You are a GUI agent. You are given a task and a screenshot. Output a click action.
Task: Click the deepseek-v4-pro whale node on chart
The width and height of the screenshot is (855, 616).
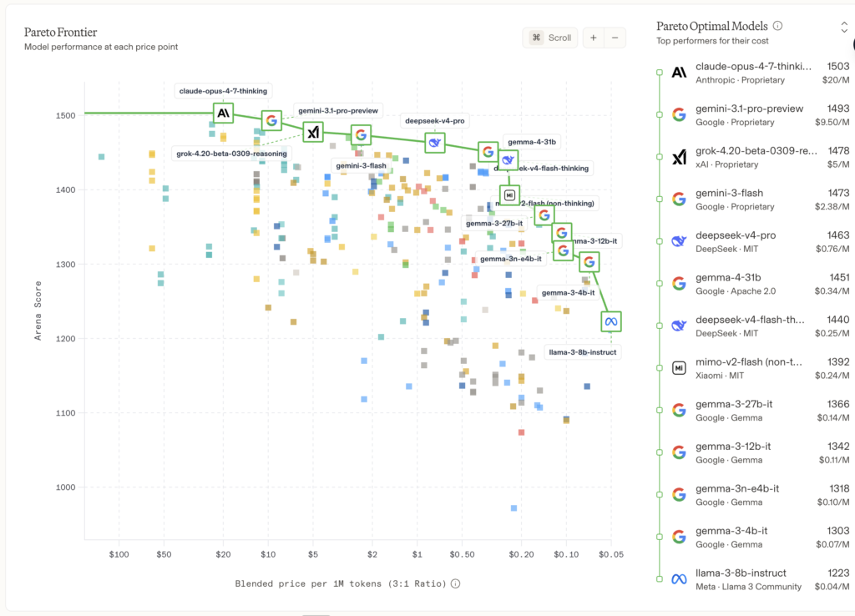click(434, 143)
